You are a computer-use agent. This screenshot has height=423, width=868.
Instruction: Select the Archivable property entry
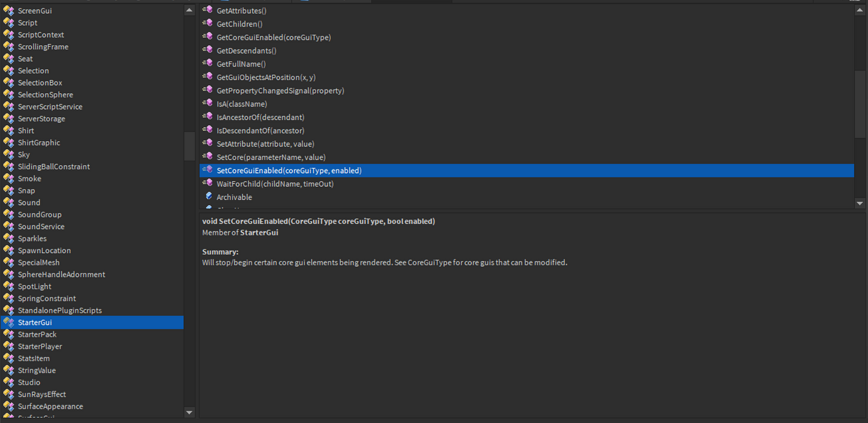[x=235, y=196]
